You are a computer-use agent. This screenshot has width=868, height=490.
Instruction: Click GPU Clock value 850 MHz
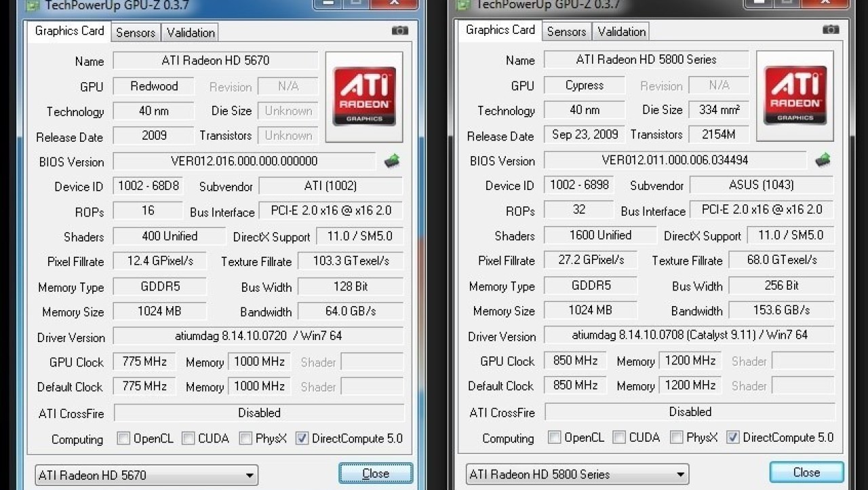tap(575, 360)
